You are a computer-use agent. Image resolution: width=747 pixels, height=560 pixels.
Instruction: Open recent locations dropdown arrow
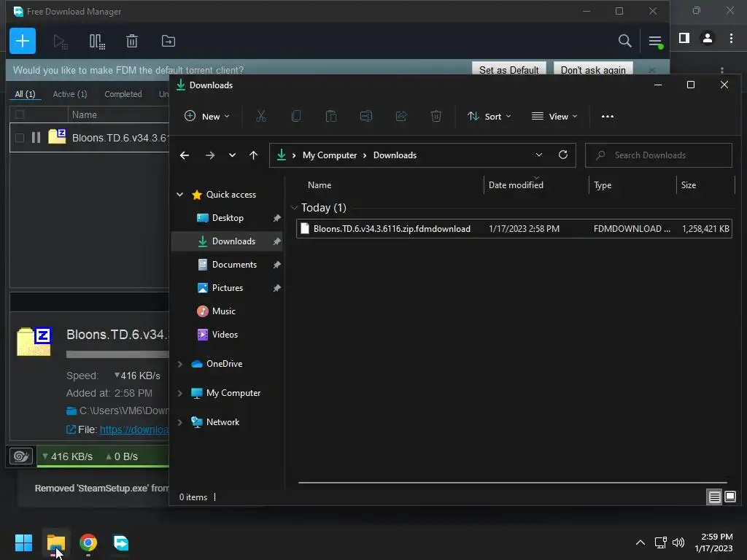click(x=232, y=155)
